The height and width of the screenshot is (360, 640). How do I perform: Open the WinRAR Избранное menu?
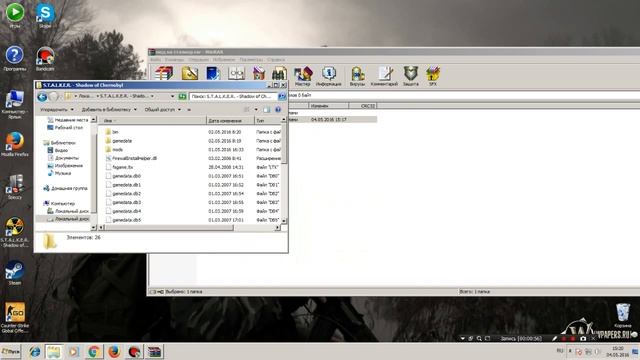(x=224, y=60)
